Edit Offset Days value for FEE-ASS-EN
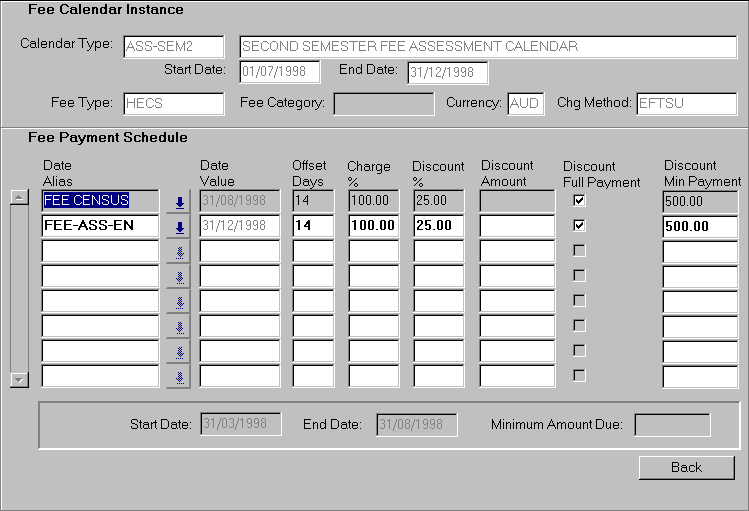749x511 pixels. [x=313, y=227]
